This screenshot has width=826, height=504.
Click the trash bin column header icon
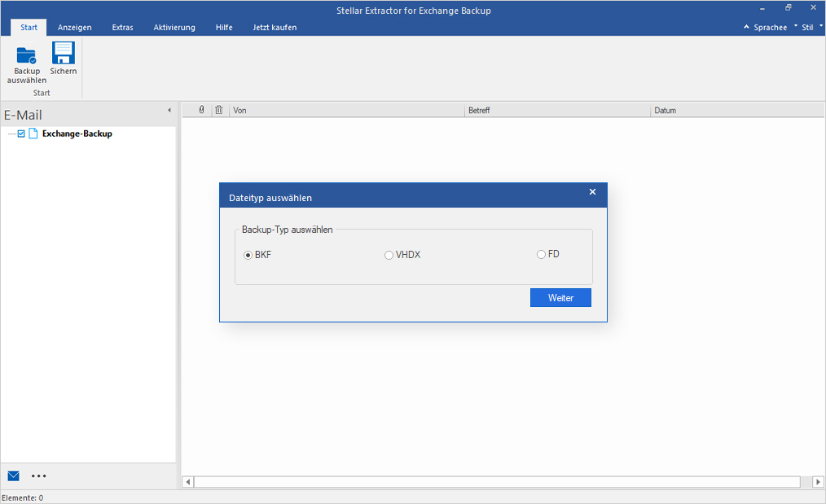tap(218, 109)
